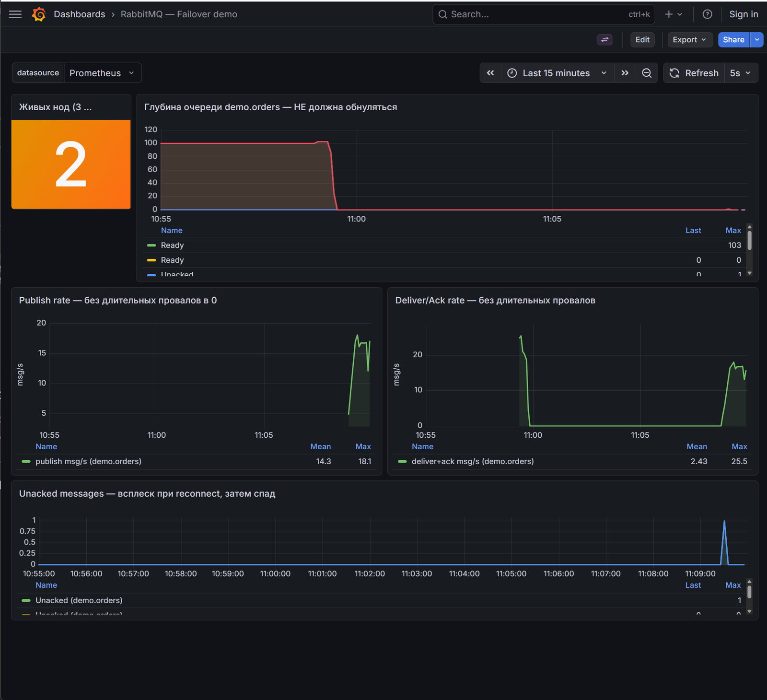Click the Unacked messages panel title
767x700 pixels.
click(147, 493)
